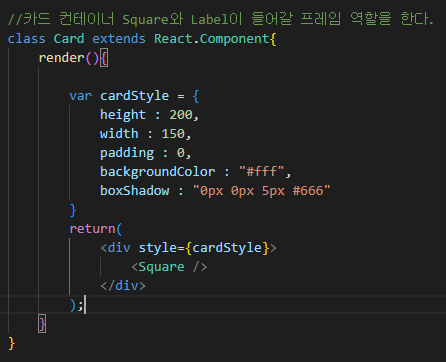This screenshot has height=362, width=446.
Task: Click the highlighted brace closing render()
Action: [42, 324]
